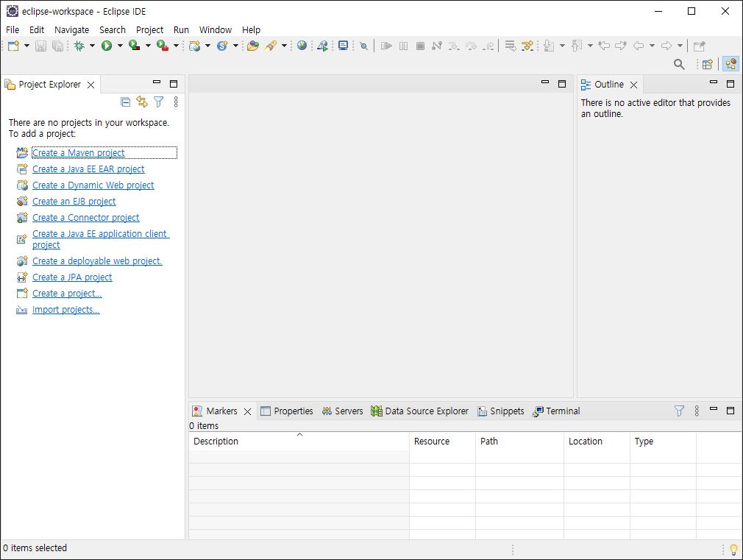The width and height of the screenshot is (743, 560).
Task: Expand the Run dropdown arrow
Action: coord(120,46)
